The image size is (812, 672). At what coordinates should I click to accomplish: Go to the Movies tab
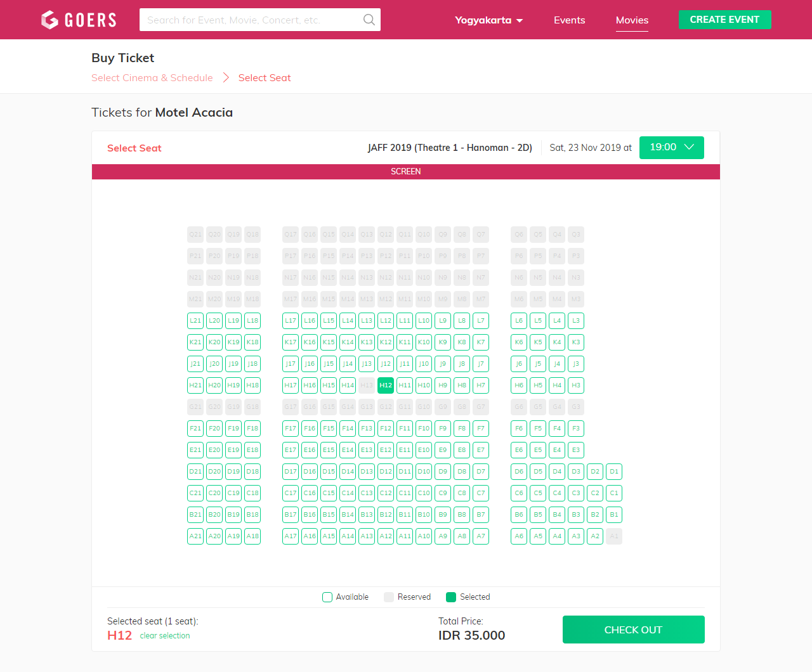(x=632, y=20)
